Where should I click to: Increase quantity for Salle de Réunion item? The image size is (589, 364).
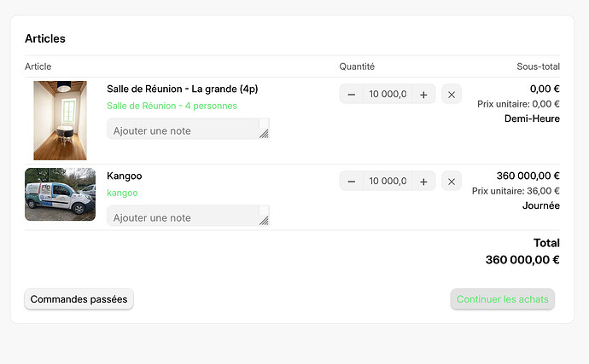(x=423, y=94)
